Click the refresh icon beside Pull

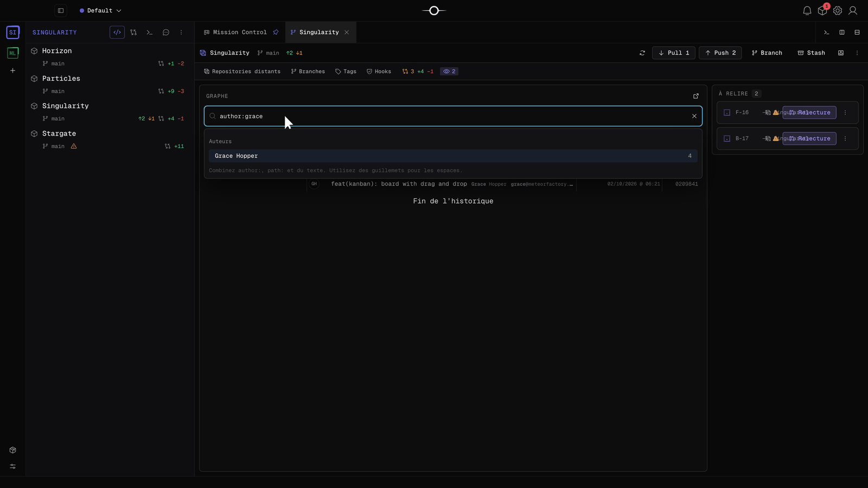pyautogui.click(x=642, y=53)
